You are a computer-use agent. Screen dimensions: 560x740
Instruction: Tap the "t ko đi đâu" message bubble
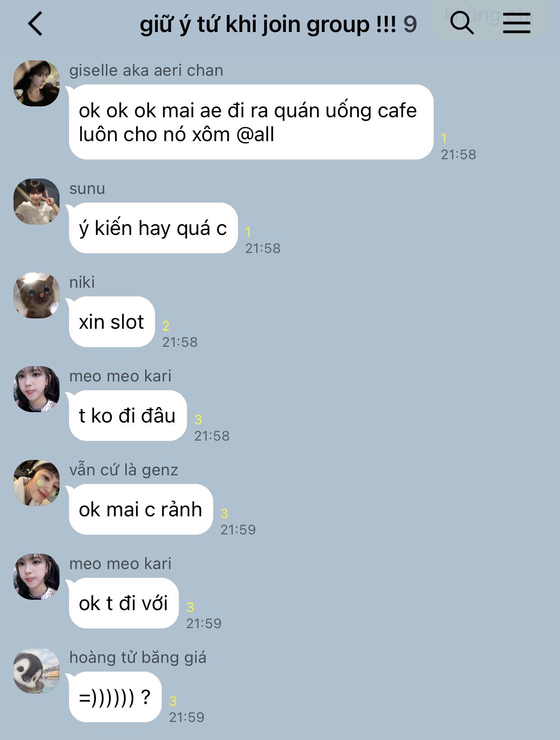point(128,416)
